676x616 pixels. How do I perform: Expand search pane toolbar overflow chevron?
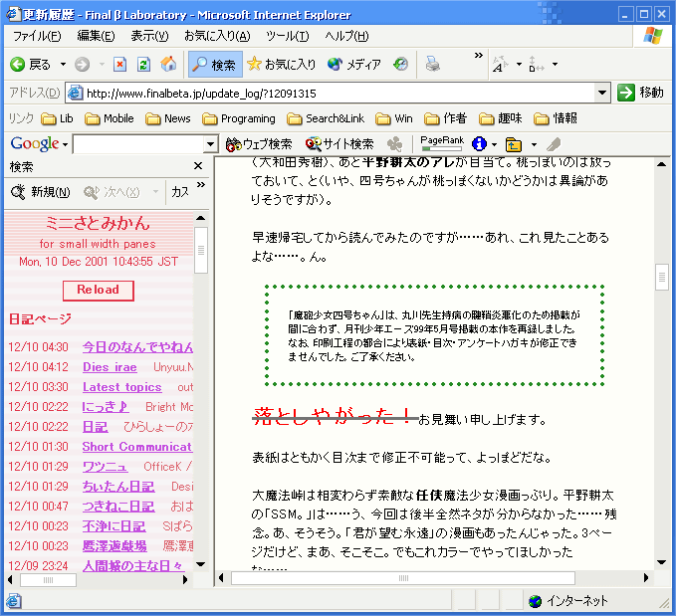(201, 184)
